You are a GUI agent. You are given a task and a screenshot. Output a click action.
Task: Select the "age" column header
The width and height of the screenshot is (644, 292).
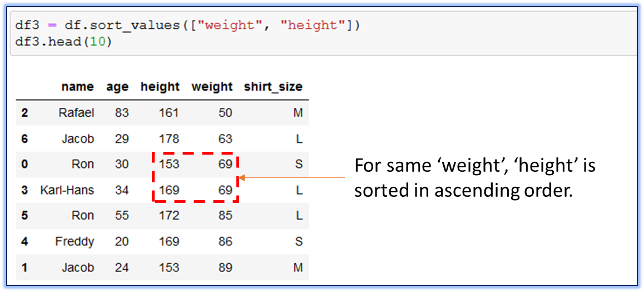coord(117,87)
